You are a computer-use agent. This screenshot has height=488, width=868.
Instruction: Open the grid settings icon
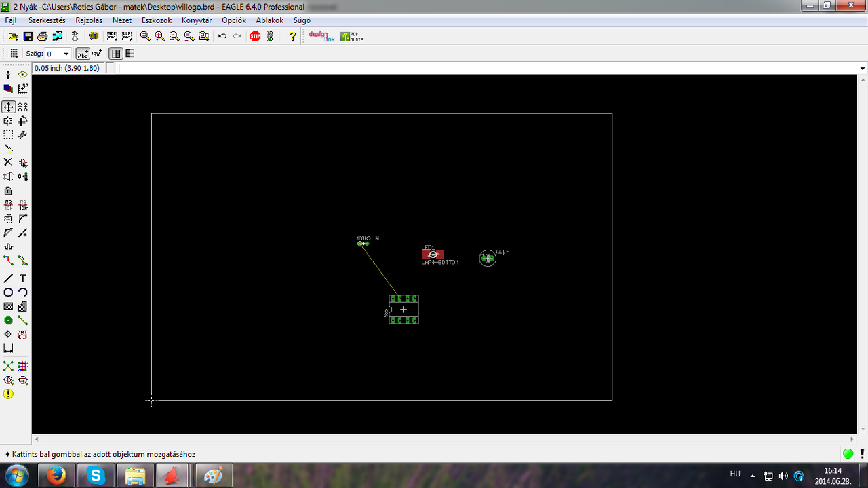coord(14,54)
